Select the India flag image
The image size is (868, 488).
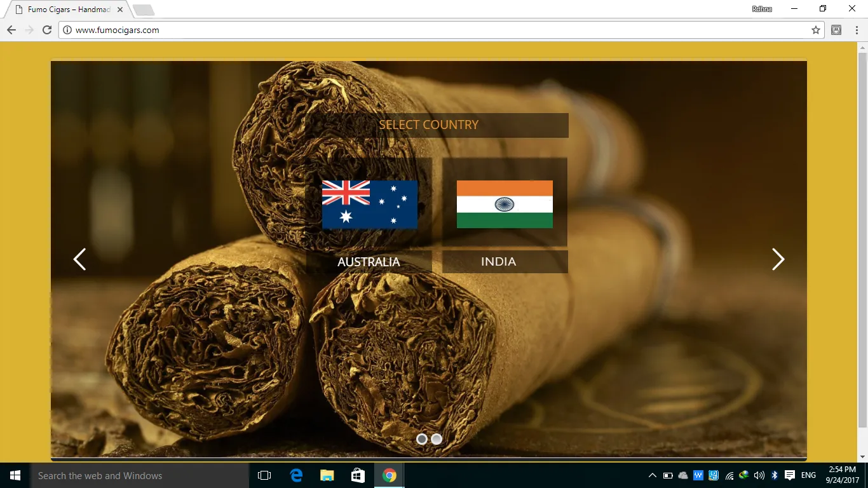pos(505,204)
